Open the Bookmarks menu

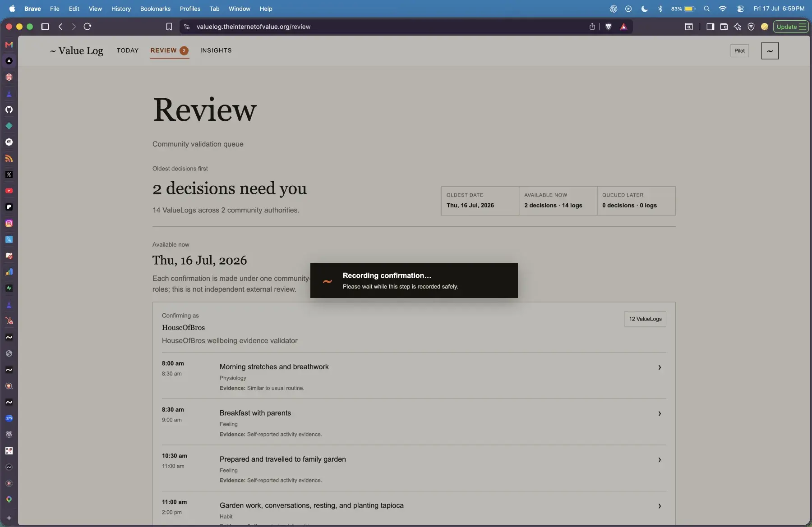tap(155, 9)
